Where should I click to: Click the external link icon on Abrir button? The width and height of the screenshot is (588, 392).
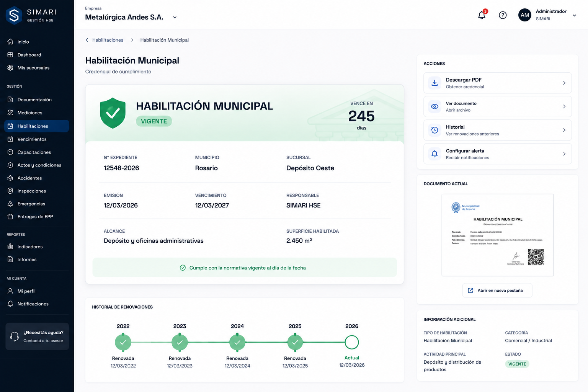470,291
